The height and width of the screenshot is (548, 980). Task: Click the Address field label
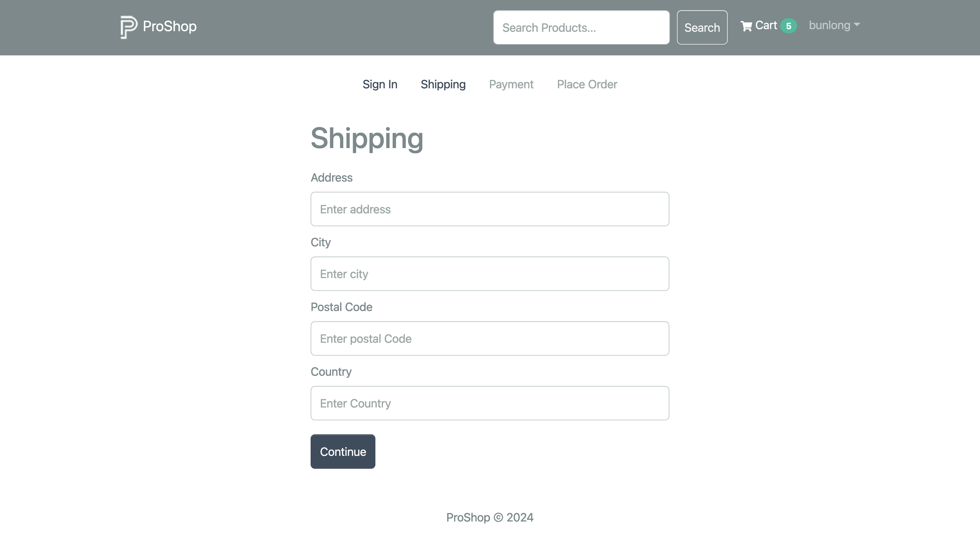(331, 178)
